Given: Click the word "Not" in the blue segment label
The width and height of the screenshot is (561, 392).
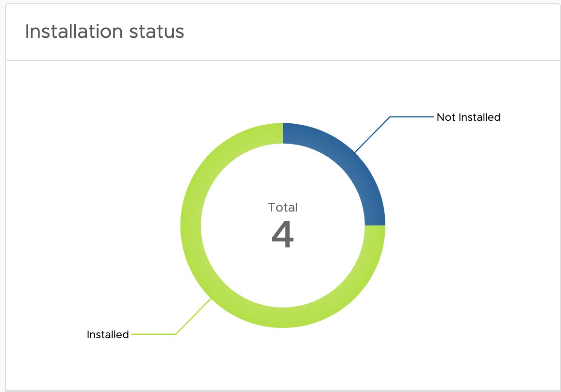Looking at the screenshot, I should (x=446, y=117).
